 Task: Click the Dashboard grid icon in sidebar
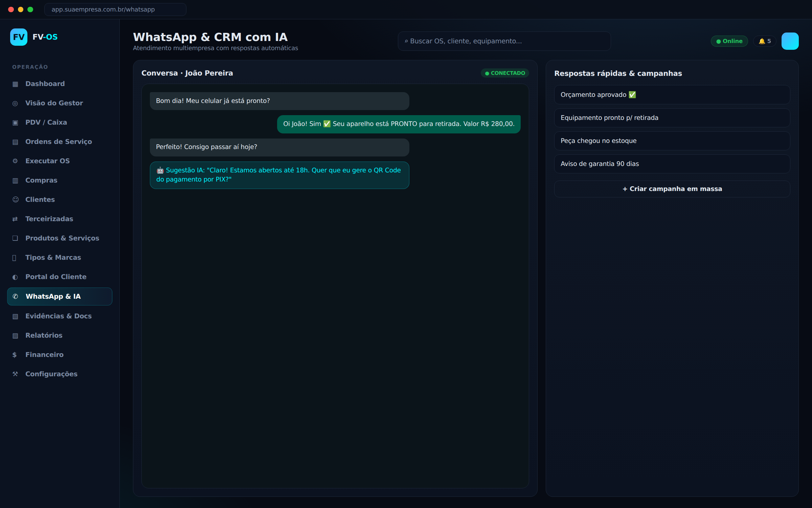click(x=15, y=84)
